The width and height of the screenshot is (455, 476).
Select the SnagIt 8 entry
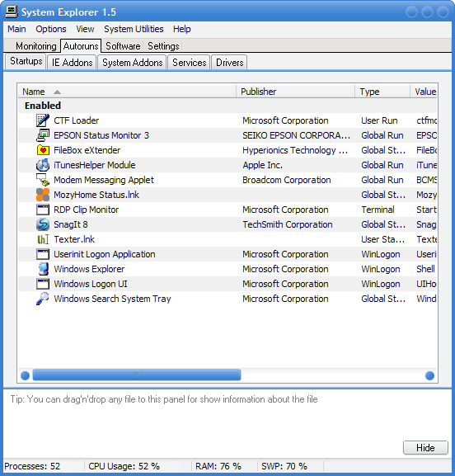71,224
